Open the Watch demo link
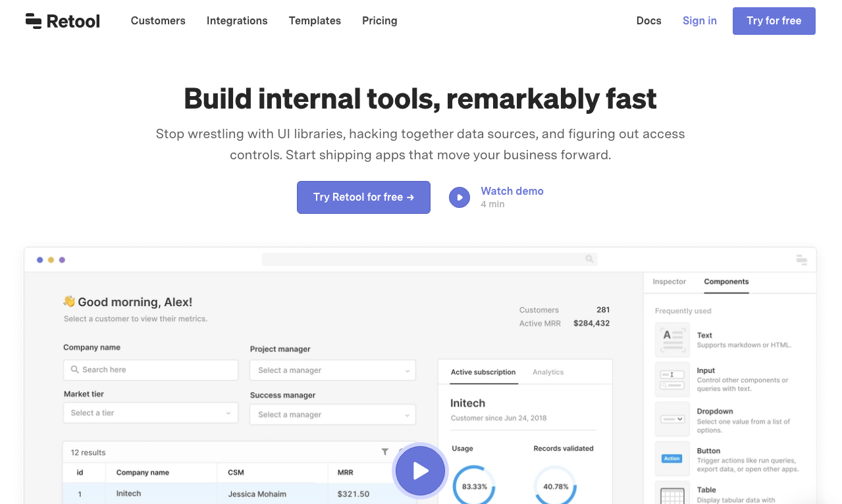Viewport: 842px width, 504px height. tap(512, 191)
